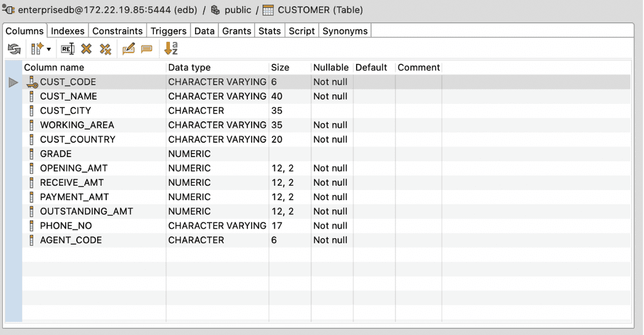Switch to the Indexes tab
644x335 pixels.
tap(67, 31)
